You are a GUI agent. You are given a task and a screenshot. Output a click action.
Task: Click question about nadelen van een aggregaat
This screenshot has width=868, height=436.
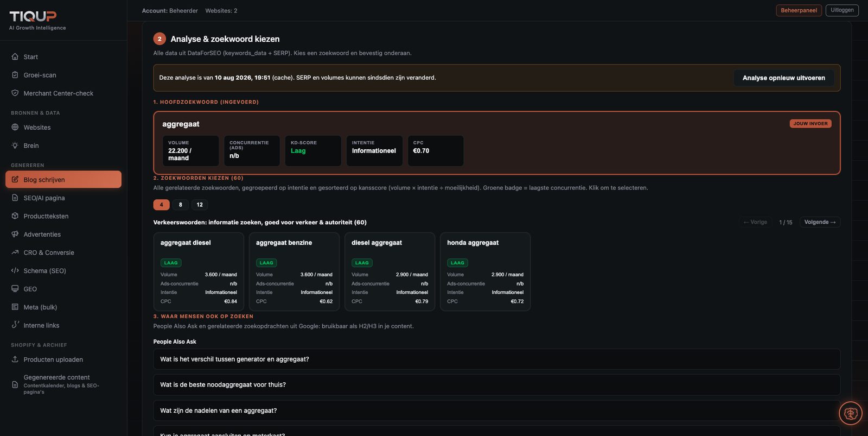[x=496, y=410]
